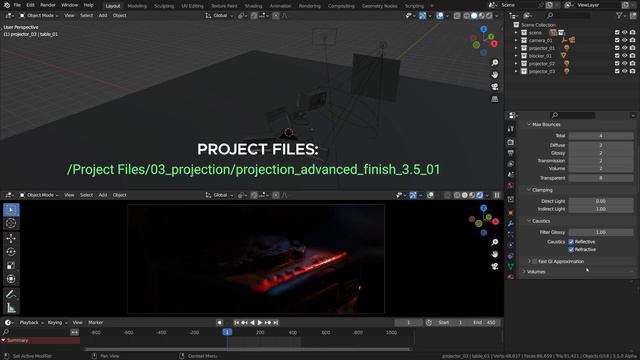Hide projector_03 collection with eye icon

[x=624, y=71]
